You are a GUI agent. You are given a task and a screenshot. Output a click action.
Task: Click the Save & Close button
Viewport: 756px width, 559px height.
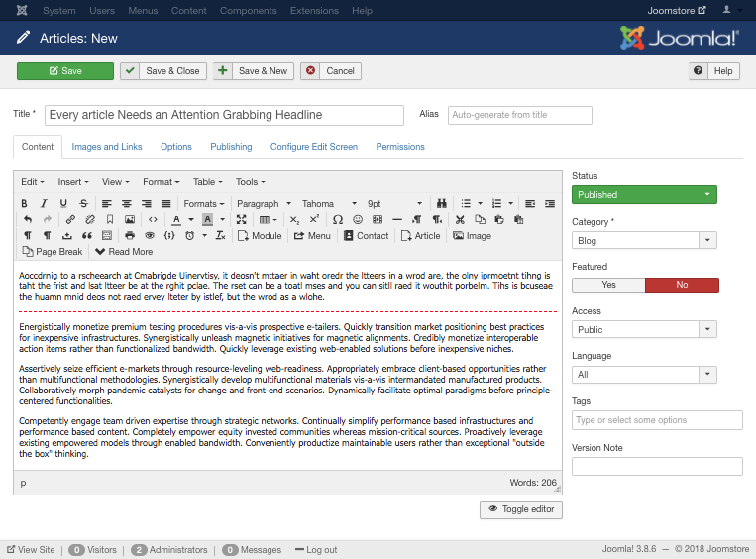[x=163, y=71]
